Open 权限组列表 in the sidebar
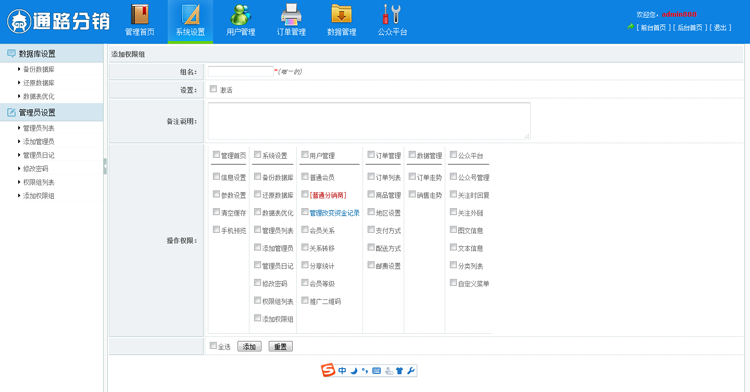The width and height of the screenshot is (750, 392). pyautogui.click(x=39, y=182)
